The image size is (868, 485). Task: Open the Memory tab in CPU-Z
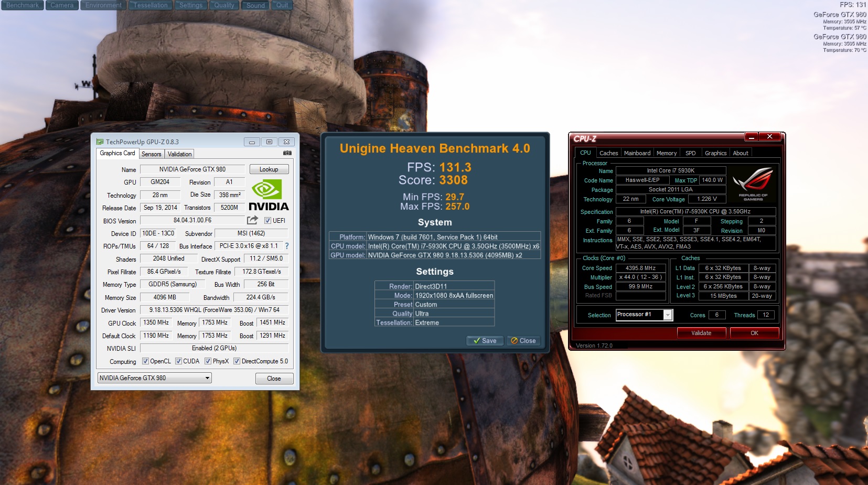pos(666,153)
